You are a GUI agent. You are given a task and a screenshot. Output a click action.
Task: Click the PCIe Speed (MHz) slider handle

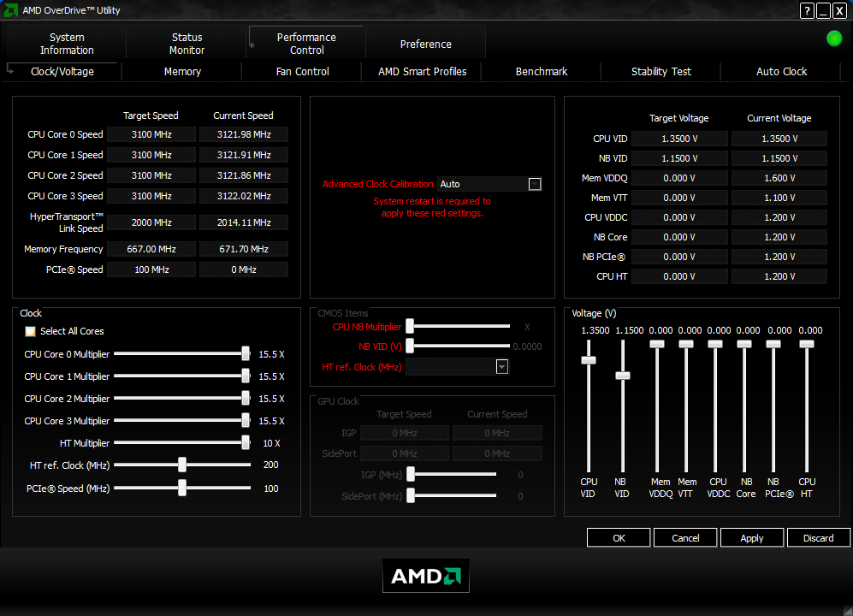pyautogui.click(x=182, y=489)
